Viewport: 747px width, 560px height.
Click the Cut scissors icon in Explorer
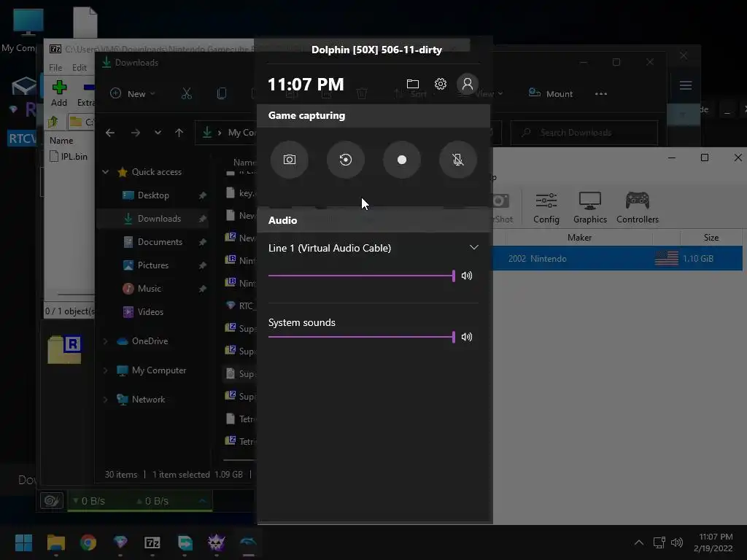tap(187, 94)
